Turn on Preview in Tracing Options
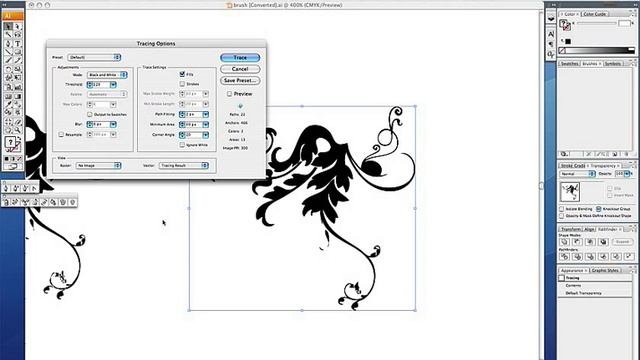Image resolution: width=640 pixels, height=360 pixels. pyautogui.click(x=229, y=94)
